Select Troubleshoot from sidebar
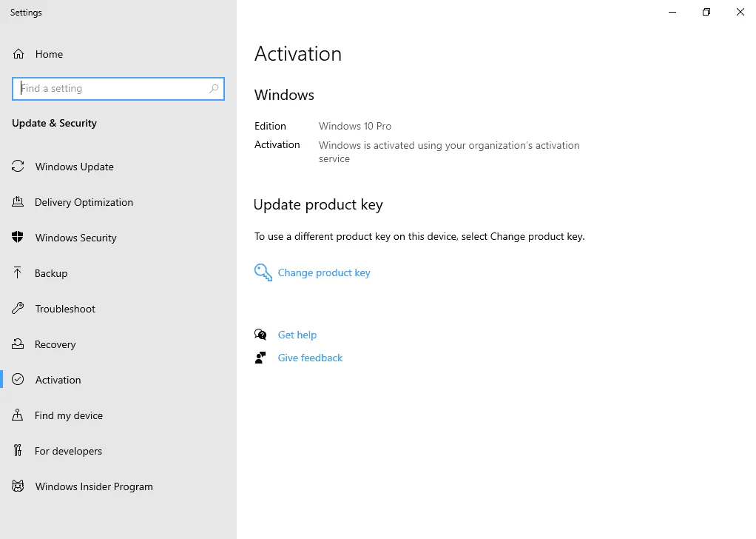 (x=118, y=309)
